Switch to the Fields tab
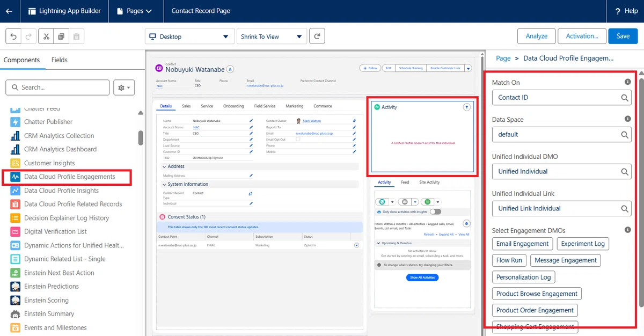Image resolution: width=644 pixels, height=336 pixels. click(x=60, y=60)
